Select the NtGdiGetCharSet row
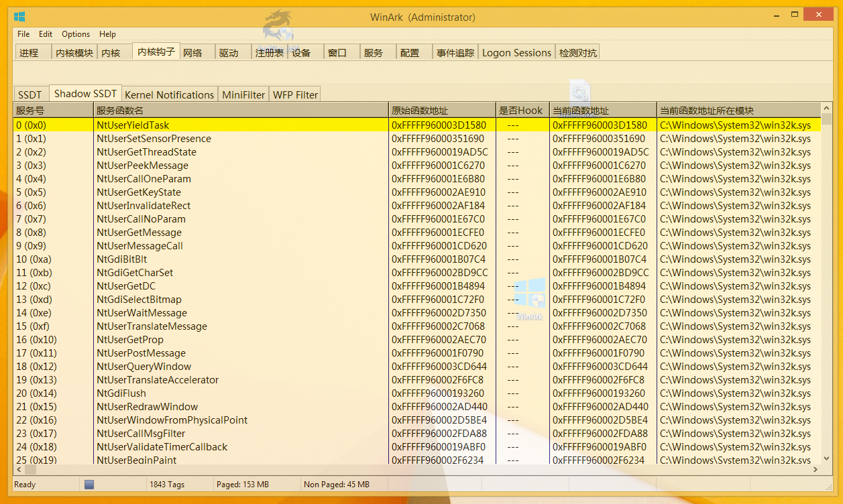Viewport: 843px width, 504px height. pyautogui.click(x=417, y=272)
